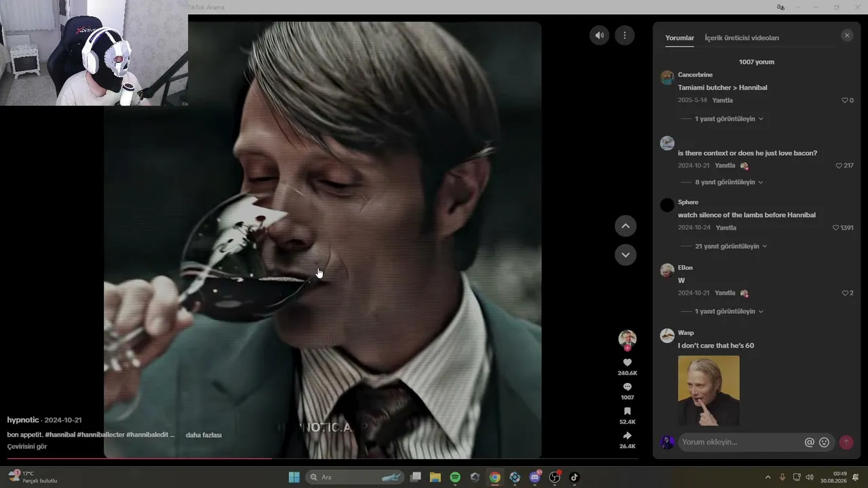Go to next video with down arrow
This screenshot has height=488, width=868.
625,255
